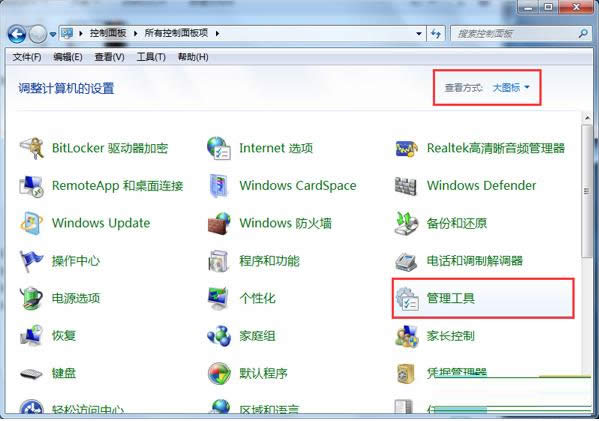The height and width of the screenshot is (421, 599).
Task: Click the Forward navigation arrow
Action: 38,34
